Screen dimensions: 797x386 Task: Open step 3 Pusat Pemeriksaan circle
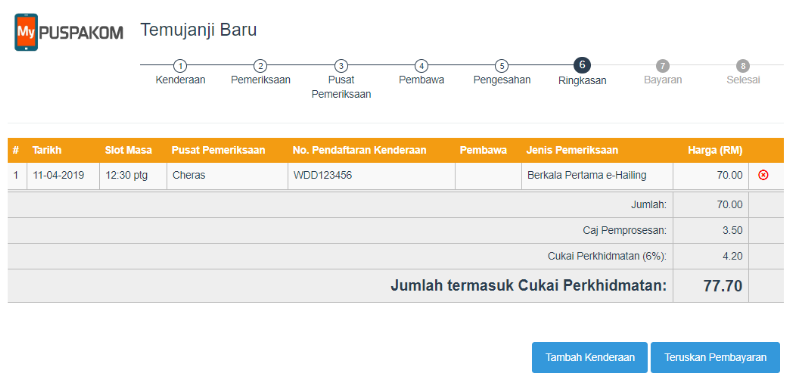[x=341, y=66]
